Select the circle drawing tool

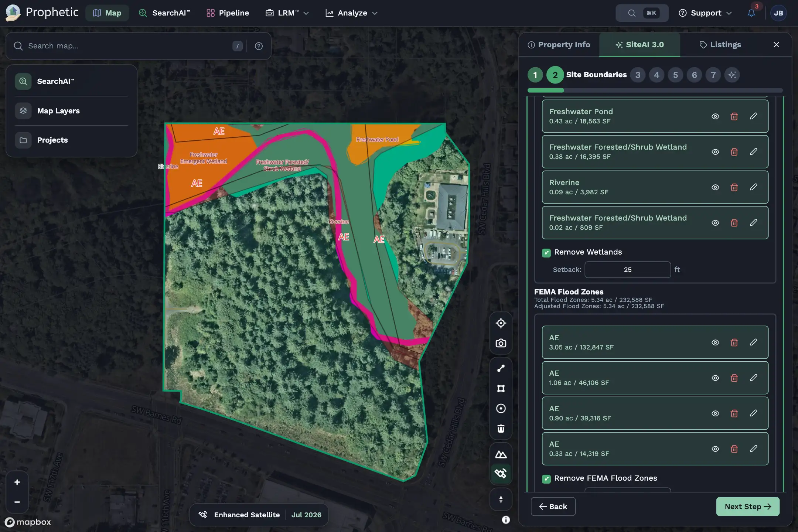(x=501, y=408)
